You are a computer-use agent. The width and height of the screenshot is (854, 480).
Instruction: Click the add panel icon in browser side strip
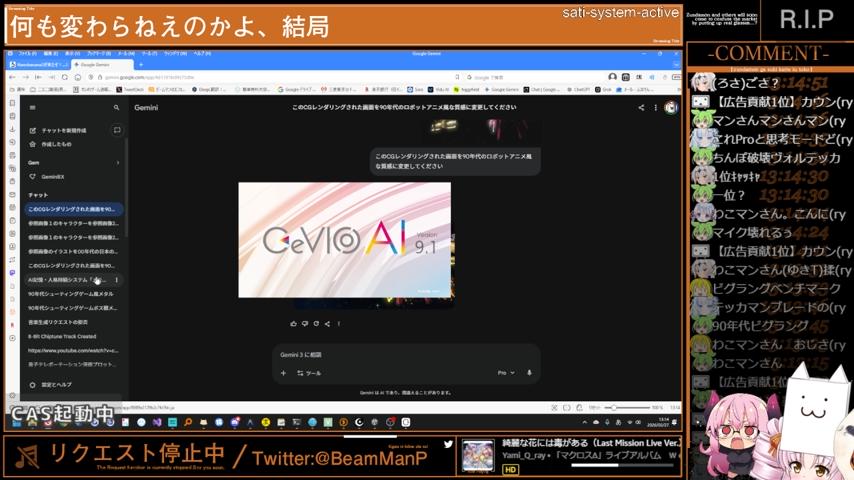pyautogui.click(x=13, y=338)
